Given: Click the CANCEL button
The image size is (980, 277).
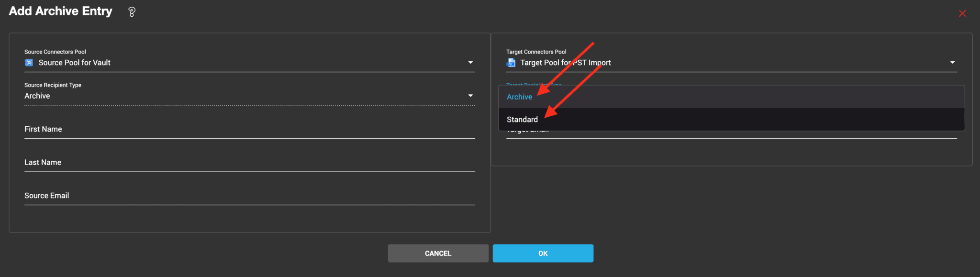Looking at the screenshot, I should [x=438, y=254].
